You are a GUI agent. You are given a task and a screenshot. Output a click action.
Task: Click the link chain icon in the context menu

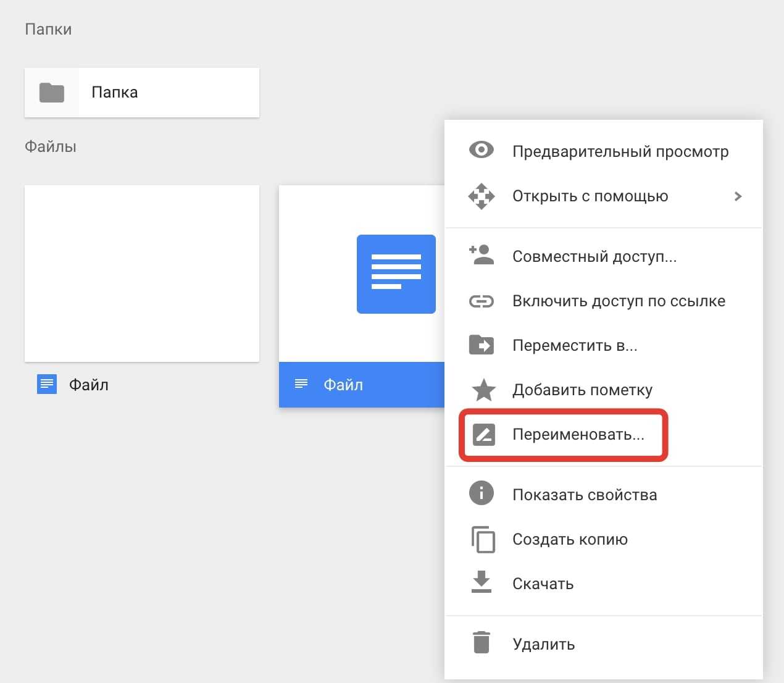pos(482,301)
